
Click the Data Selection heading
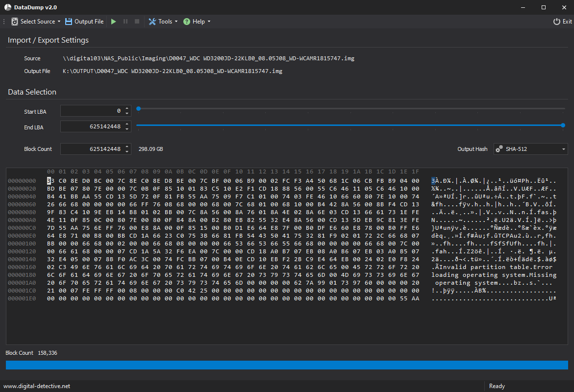click(32, 92)
